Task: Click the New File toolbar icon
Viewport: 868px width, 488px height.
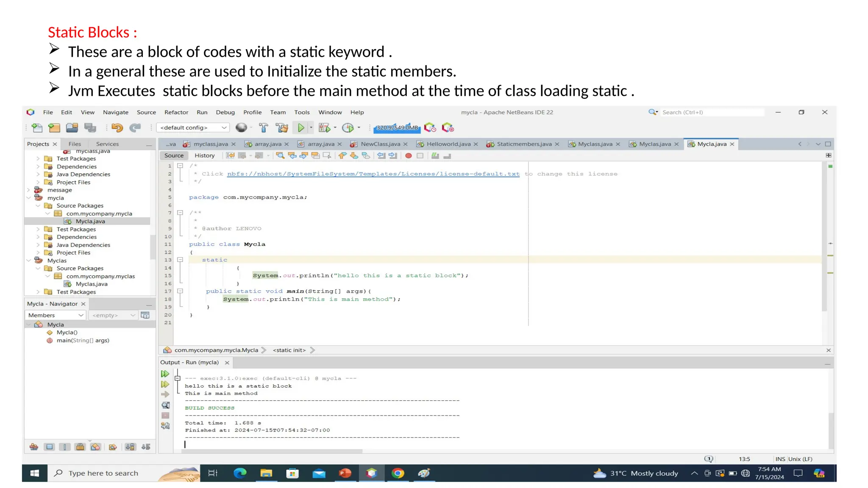Action: tap(37, 128)
